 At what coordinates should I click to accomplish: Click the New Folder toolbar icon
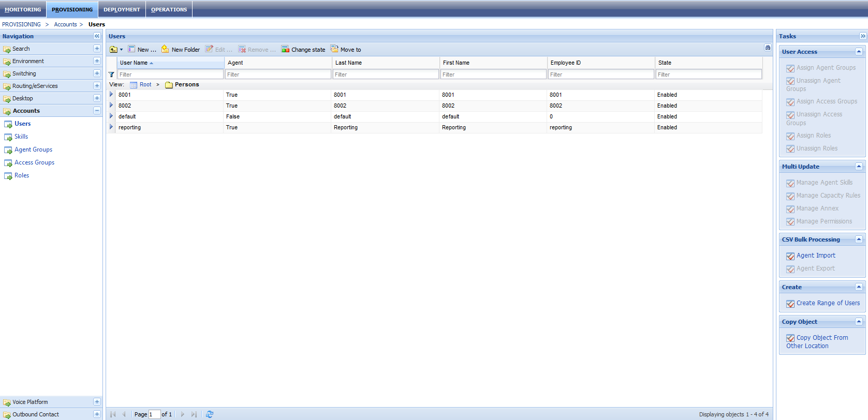pos(165,49)
